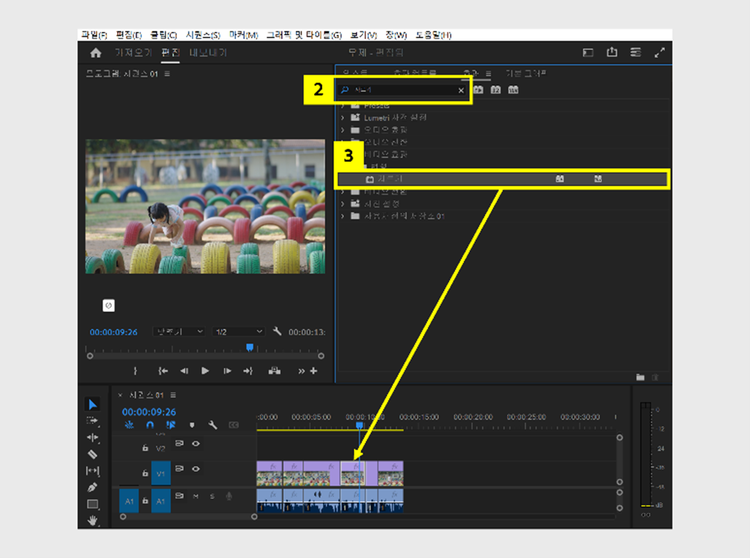Step forward one frame
This screenshot has width=750, height=558.
coord(227,371)
